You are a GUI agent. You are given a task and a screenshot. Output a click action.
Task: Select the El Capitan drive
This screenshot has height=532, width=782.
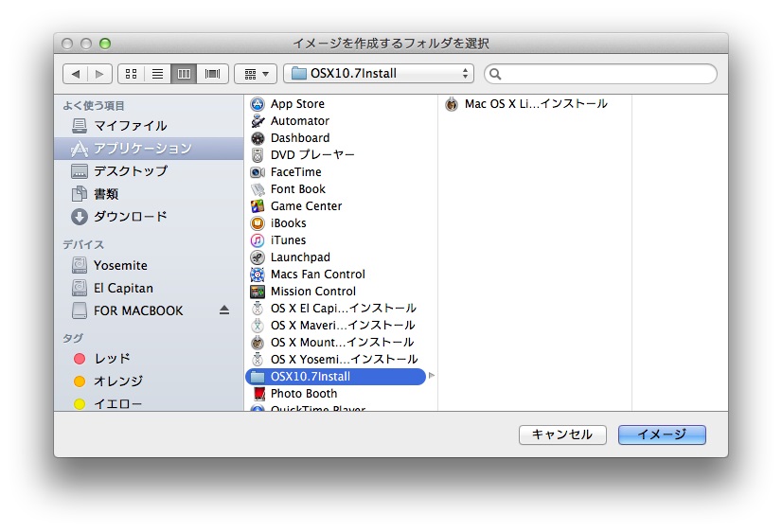click(149, 288)
